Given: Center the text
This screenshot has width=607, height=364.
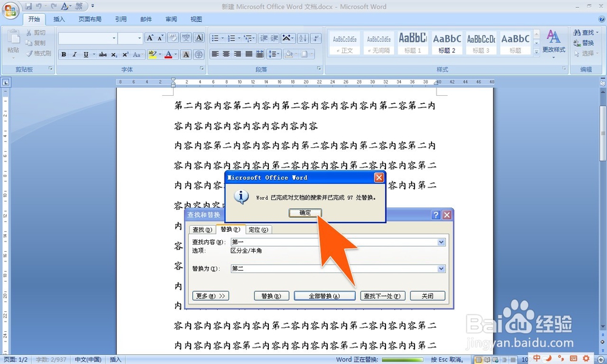Looking at the screenshot, I should point(226,54).
